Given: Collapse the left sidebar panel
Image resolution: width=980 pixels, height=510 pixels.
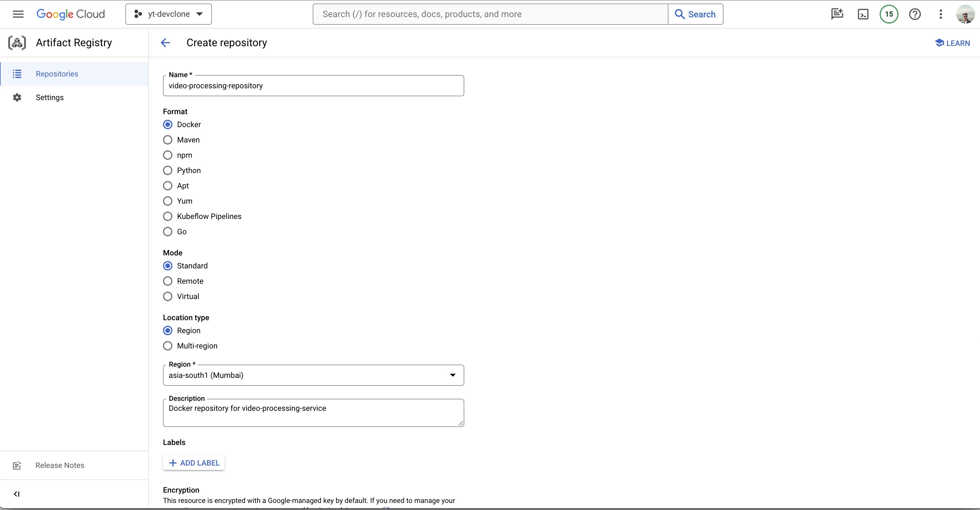Looking at the screenshot, I should (x=16, y=494).
